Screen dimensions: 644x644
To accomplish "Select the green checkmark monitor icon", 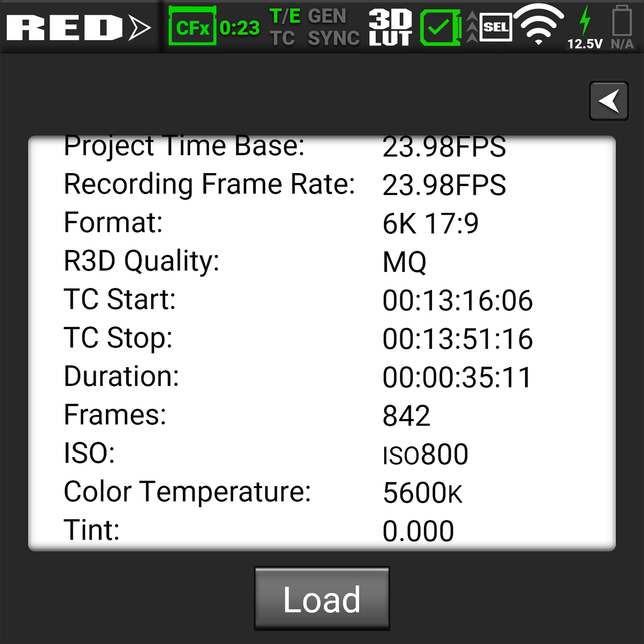I will click(440, 28).
